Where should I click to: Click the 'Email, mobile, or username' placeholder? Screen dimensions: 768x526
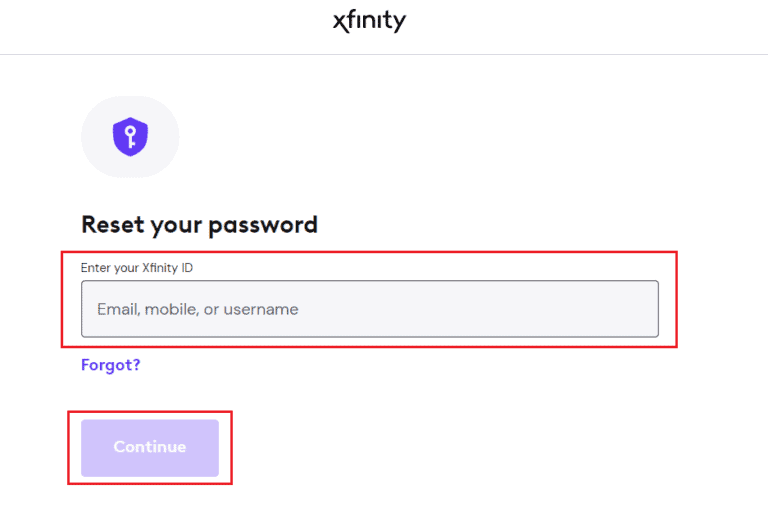198,310
